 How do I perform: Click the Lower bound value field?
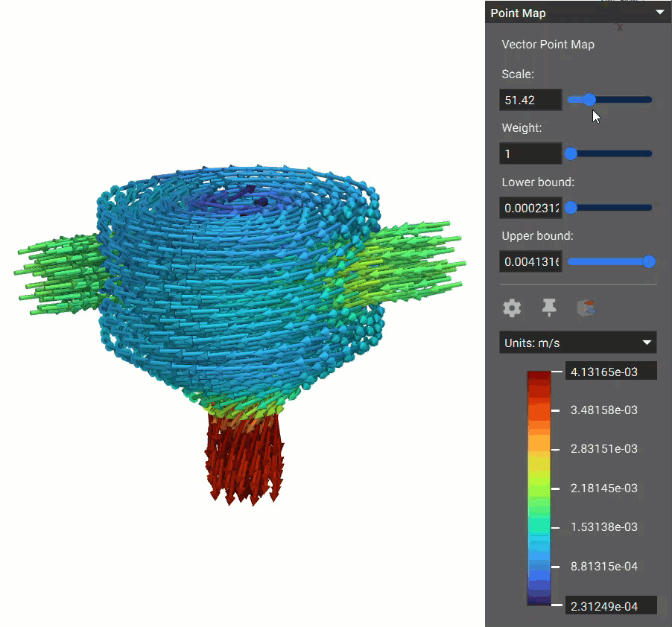(x=530, y=208)
